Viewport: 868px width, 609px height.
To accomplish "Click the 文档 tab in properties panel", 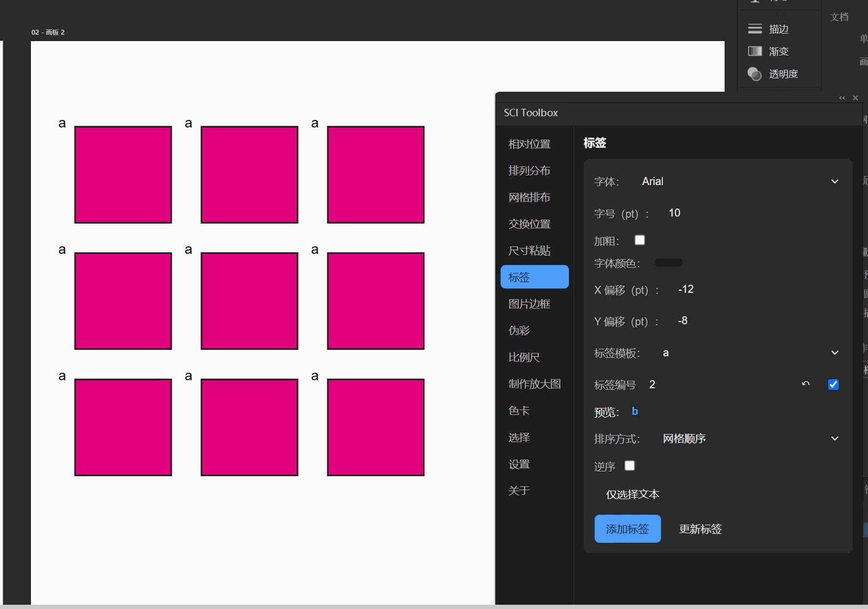I will 839,17.
